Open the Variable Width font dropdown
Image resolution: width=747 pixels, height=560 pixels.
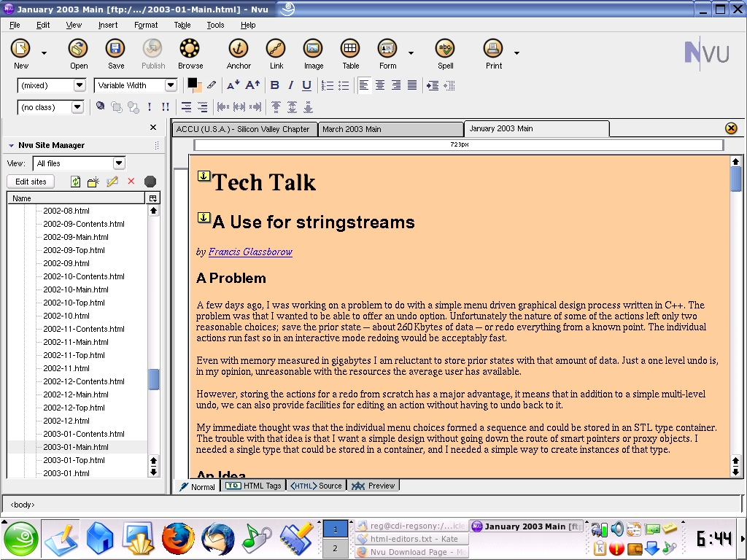pos(171,85)
